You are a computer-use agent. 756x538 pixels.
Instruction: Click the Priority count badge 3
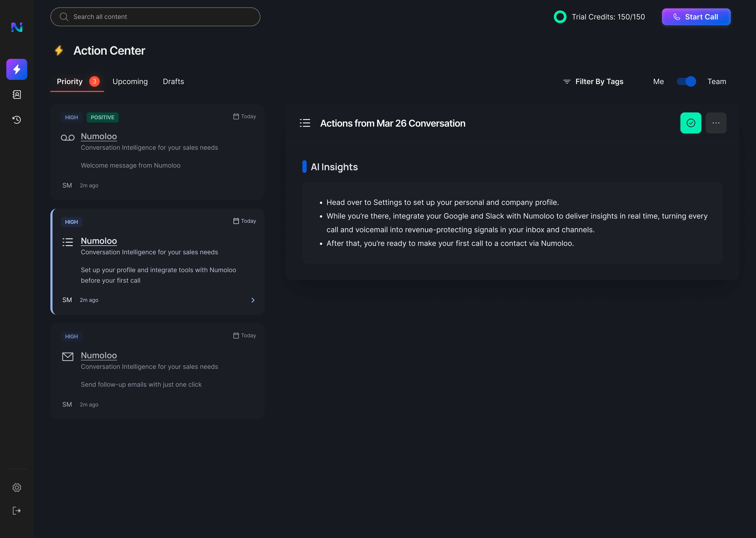(x=94, y=82)
